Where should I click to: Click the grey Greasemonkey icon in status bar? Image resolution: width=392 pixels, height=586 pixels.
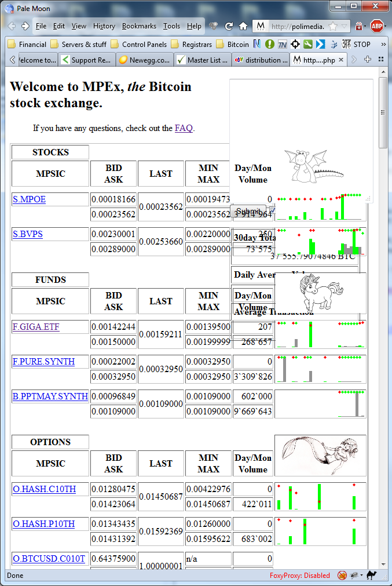[x=354, y=576]
